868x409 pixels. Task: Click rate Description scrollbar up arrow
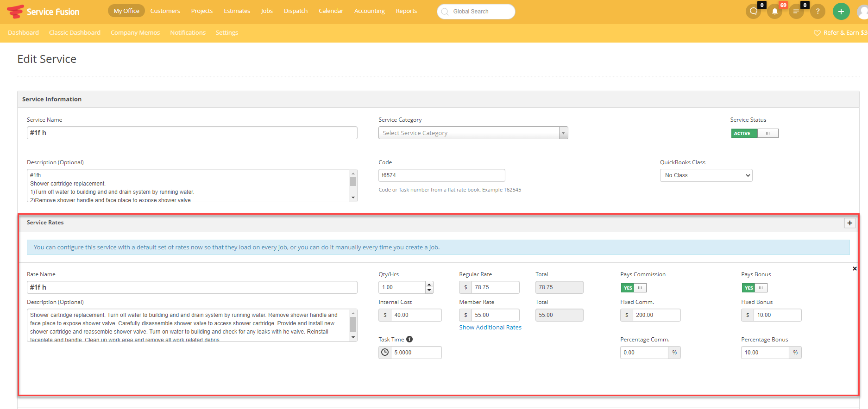pyautogui.click(x=353, y=313)
